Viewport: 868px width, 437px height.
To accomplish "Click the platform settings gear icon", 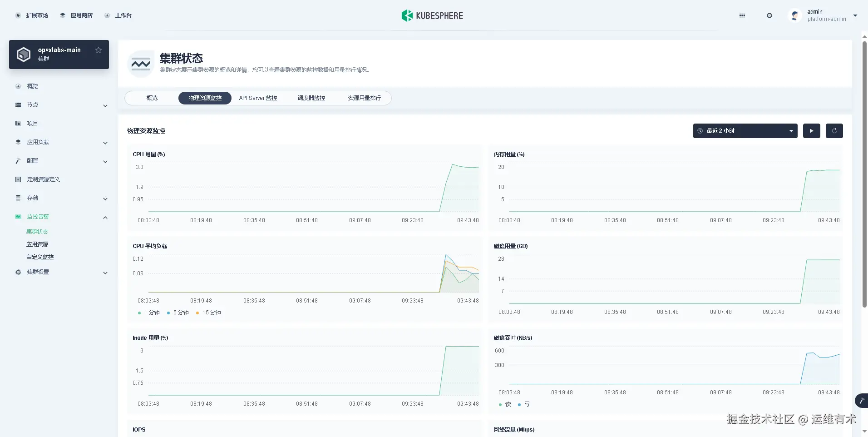I will tap(769, 15).
